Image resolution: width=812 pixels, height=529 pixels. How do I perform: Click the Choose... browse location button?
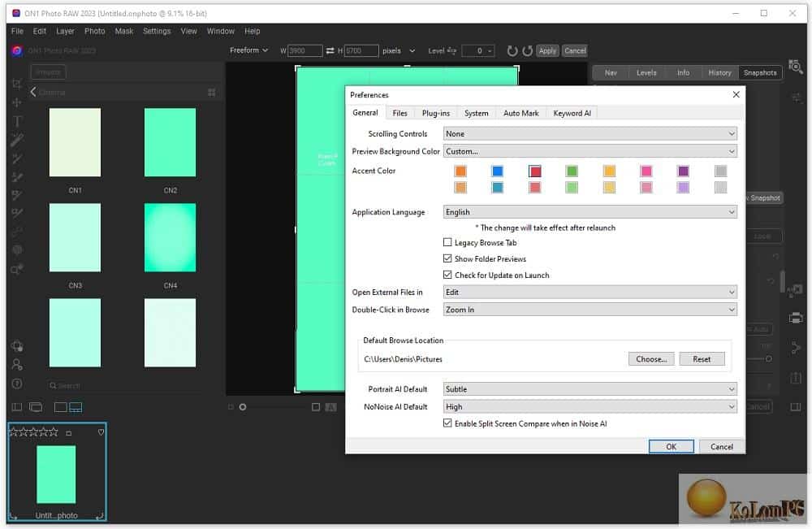pyautogui.click(x=651, y=359)
